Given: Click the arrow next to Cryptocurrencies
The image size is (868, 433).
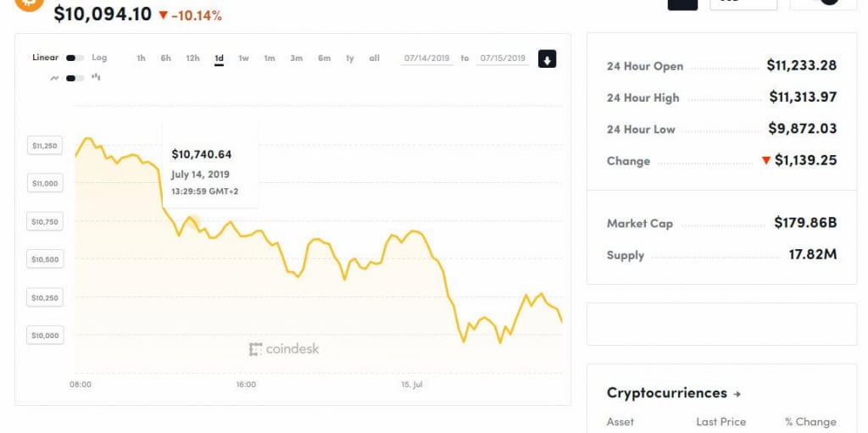Looking at the screenshot, I should 737,394.
